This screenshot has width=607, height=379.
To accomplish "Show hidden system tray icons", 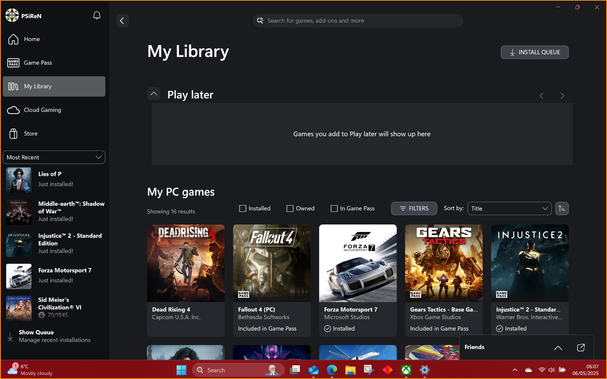I will click(x=515, y=370).
